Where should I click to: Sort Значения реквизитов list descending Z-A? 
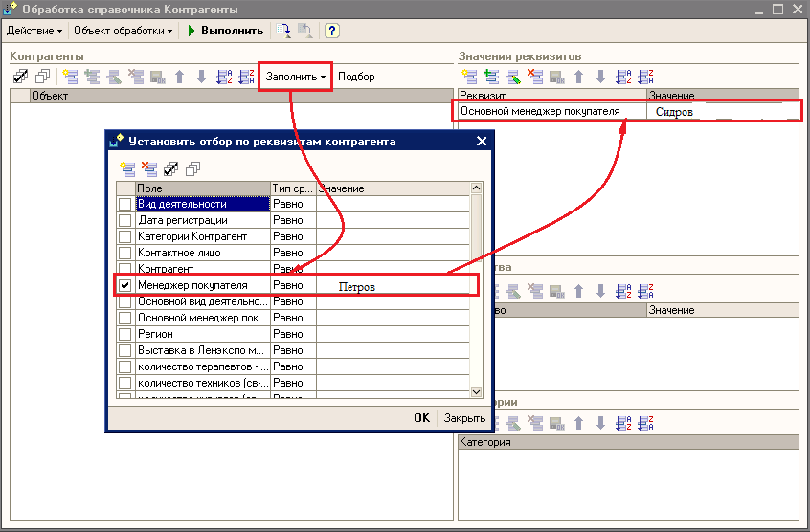pyautogui.click(x=645, y=77)
